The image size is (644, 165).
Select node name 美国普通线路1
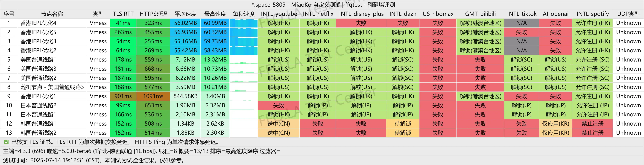(x=38, y=59)
